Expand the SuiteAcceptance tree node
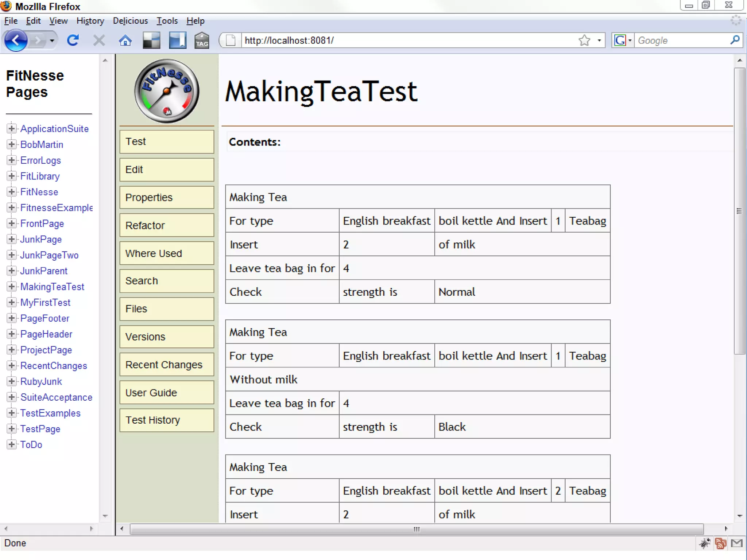The height and width of the screenshot is (560, 747). (12, 397)
